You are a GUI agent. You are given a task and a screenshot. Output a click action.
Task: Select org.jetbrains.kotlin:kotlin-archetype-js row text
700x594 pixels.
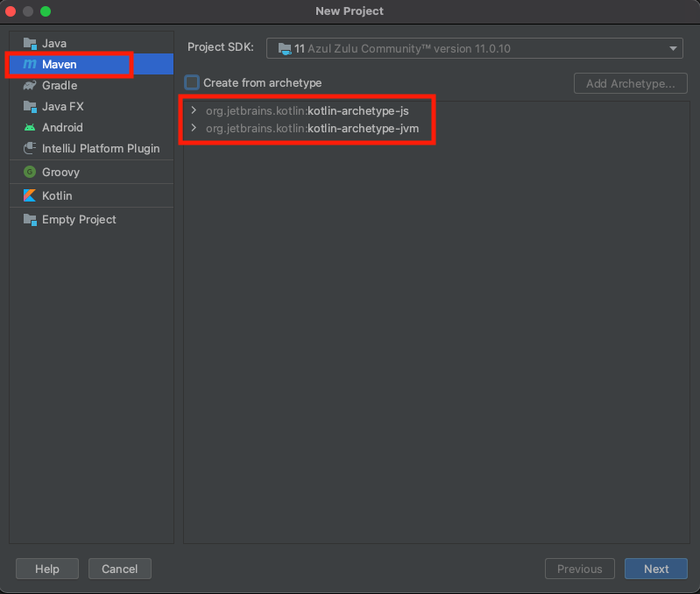[x=308, y=110]
